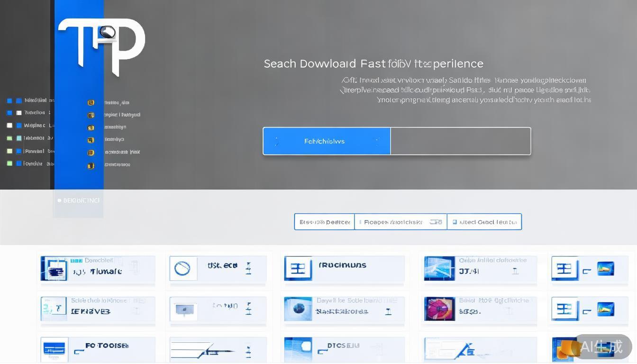The image size is (637, 364).
Task: Open the pink and red artwork thumbnail
Action: [x=439, y=309]
